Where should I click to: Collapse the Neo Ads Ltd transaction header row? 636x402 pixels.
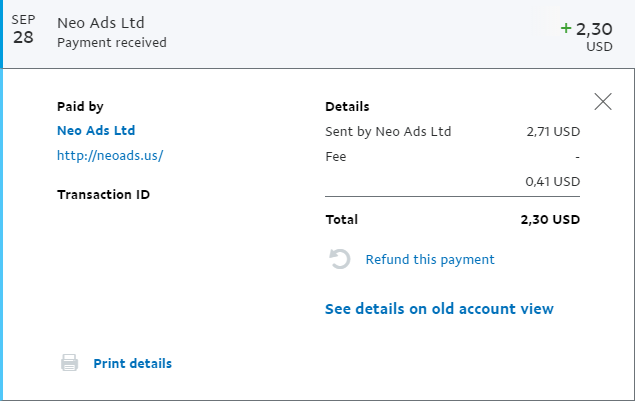pyautogui.click(x=318, y=34)
